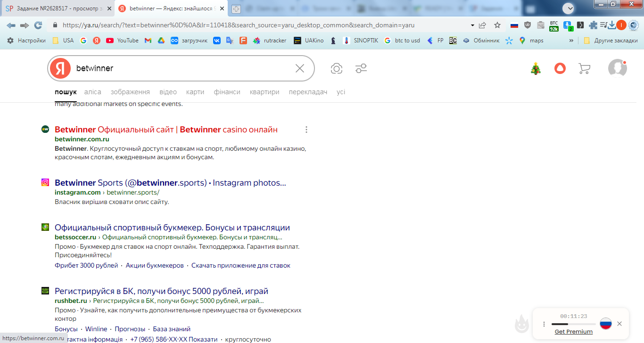Open the blue download-manager extension with badge 2

coord(568,26)
